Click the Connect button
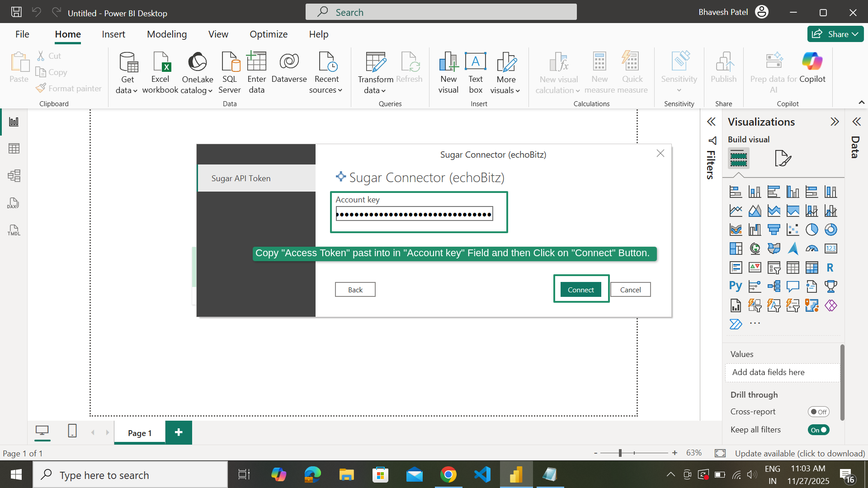The image size is (868, 488). 581,289
